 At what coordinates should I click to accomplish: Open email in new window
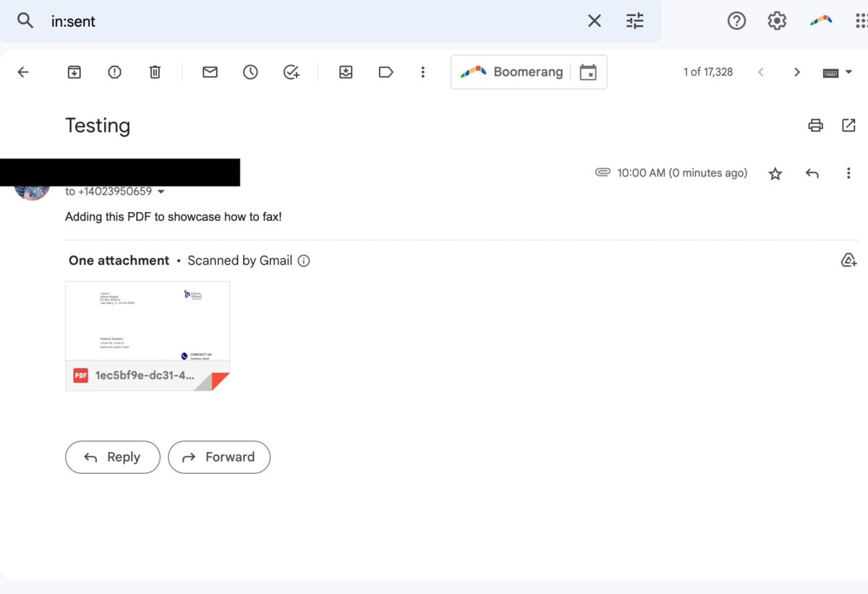[x=848, y=125]
